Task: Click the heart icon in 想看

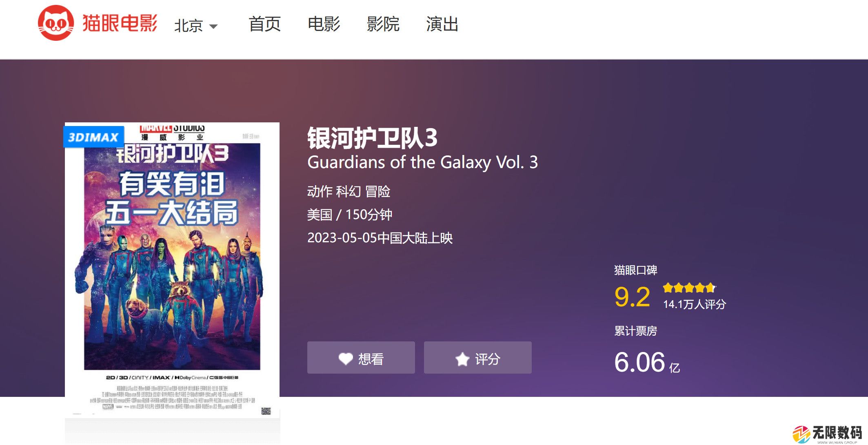Action: [x=346, y=359]
